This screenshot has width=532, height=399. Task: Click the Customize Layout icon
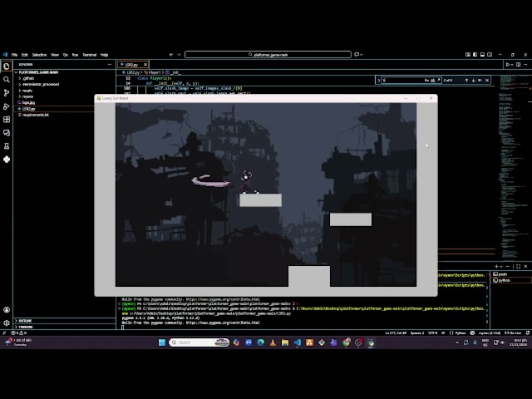[468, 55]
